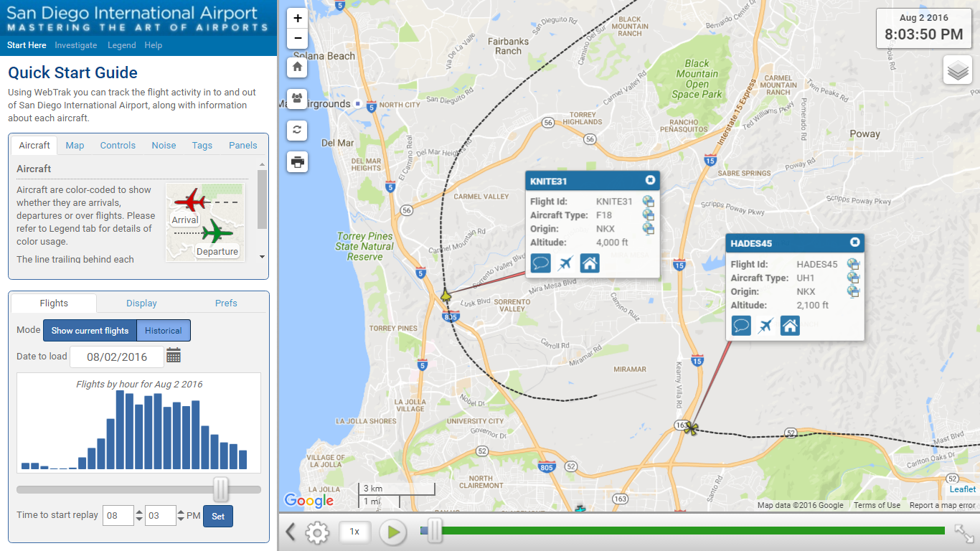Click the replay timeline slider handle
The height and width of the screenshot is (551, 980).
(435, 532)
